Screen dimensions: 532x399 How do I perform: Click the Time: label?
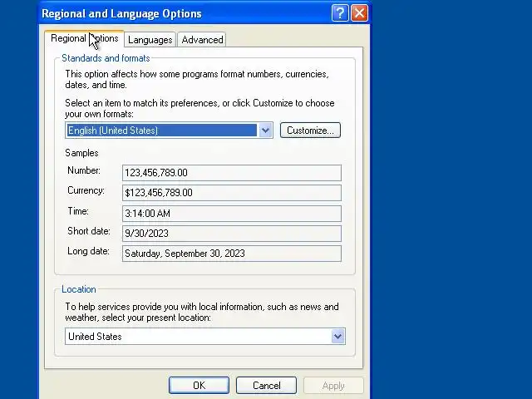tap(78, 211)
